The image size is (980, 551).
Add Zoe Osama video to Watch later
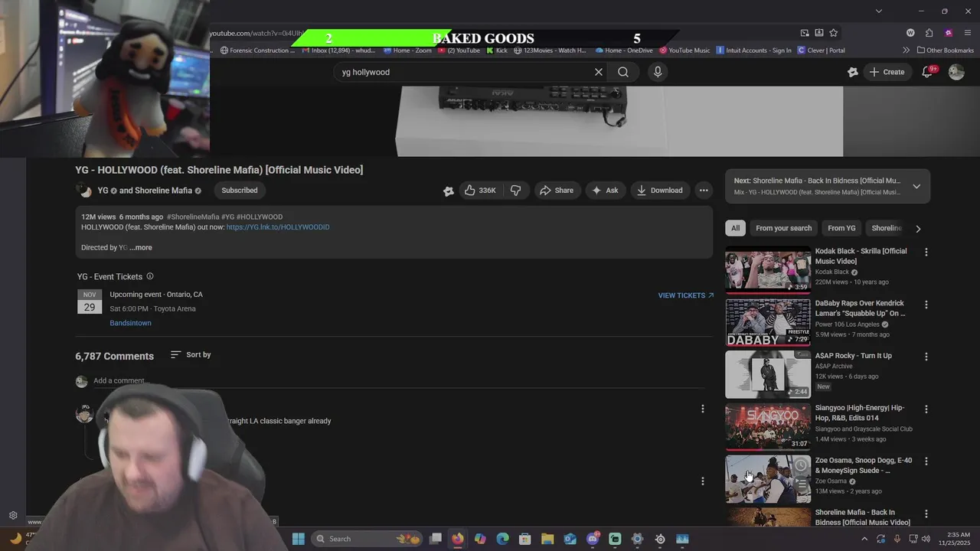(801, 465)
